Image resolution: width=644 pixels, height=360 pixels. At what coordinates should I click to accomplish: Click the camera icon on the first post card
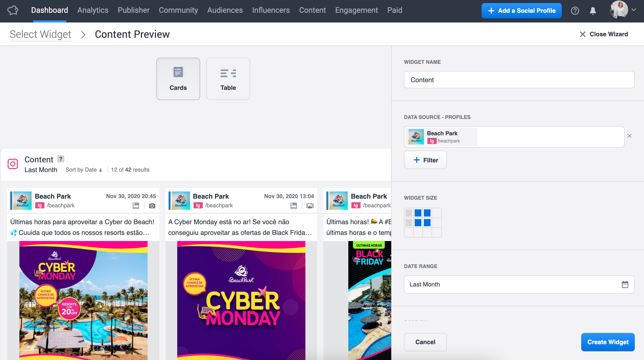pyautogui.click(x=152, y=206)
